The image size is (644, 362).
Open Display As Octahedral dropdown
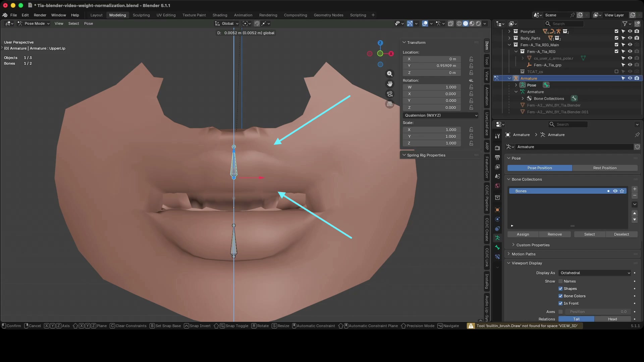click(x=595, y=273)
